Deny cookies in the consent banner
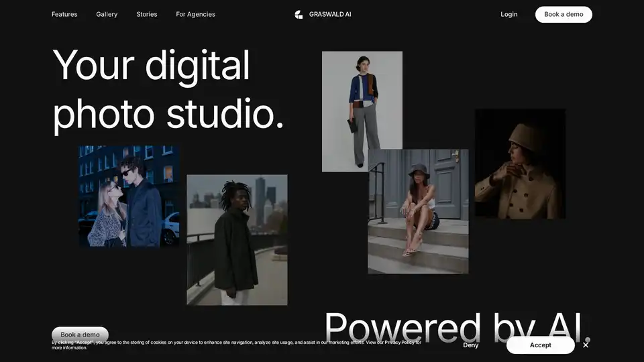The height and width of the screenshot is (362, 644). click(x=471, y=345)
